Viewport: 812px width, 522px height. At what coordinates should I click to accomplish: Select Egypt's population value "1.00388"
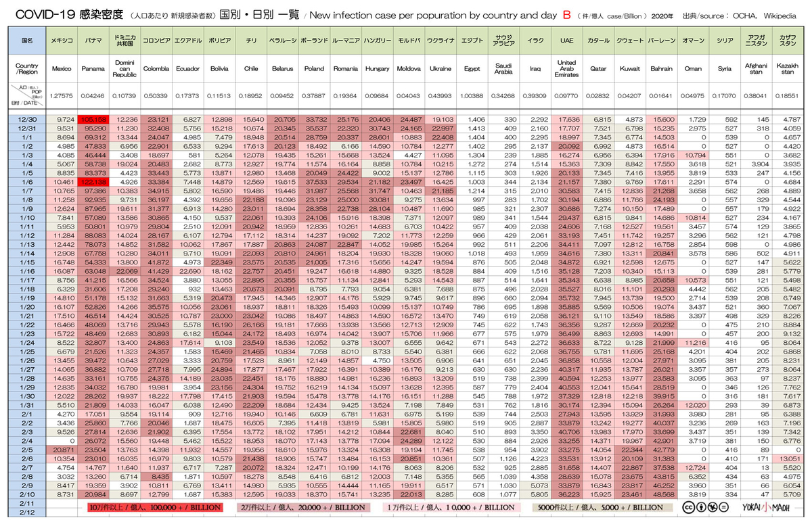pyautogui.click(x=472, y=95)
